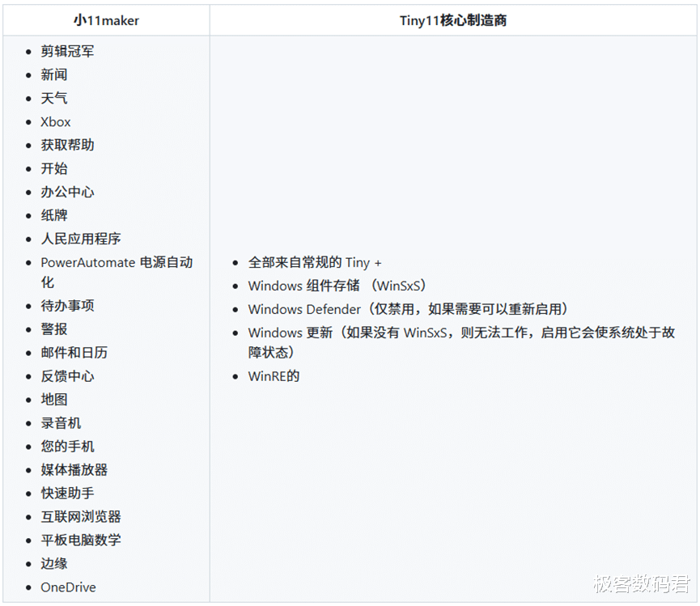The height and width of the screenshot is (606, 700).
Task: Click the 小11maker column header
Action: click(x=106, y=20)
